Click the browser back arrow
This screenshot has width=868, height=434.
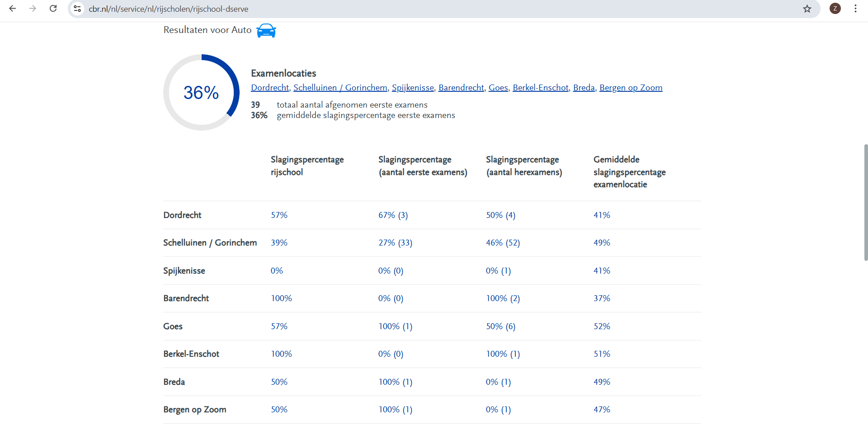(x=13, y=9)
